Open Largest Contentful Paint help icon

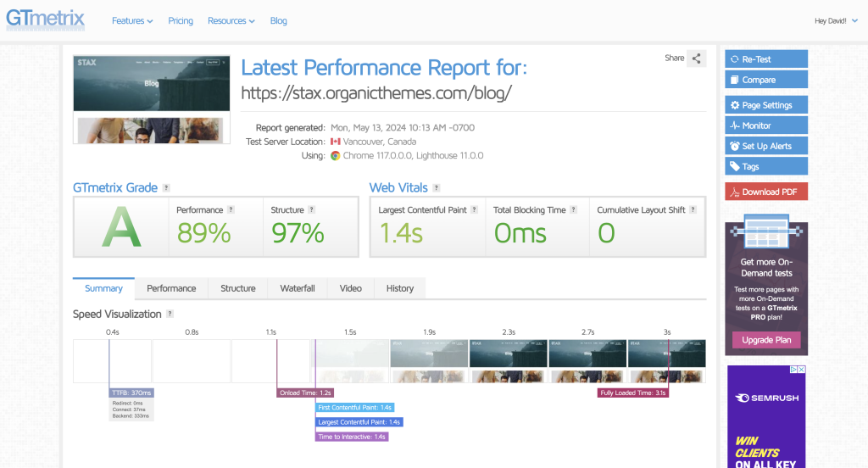click(474, 210)
